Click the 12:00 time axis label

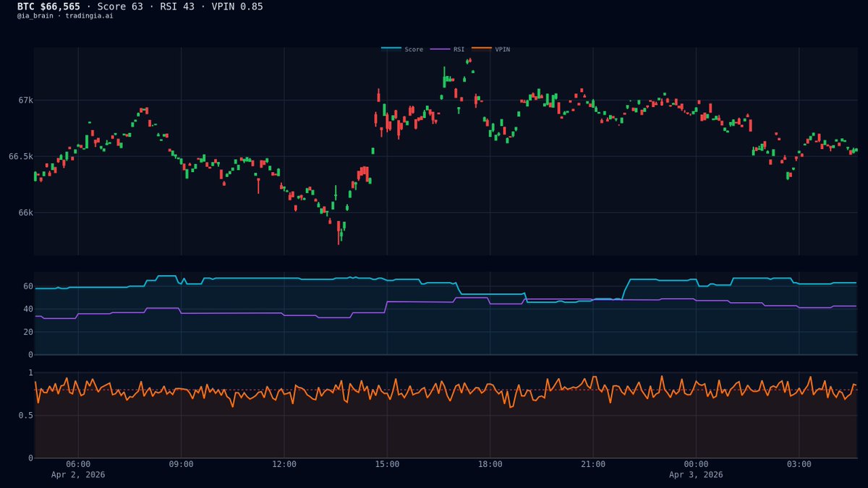(284, 464)
